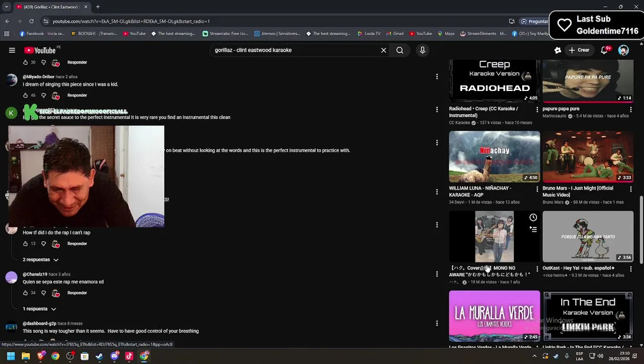Viewport: 644px width, 364px height.
Task: Open Facebook bookmark in bookmarks bar
Action: pos(42,33)
